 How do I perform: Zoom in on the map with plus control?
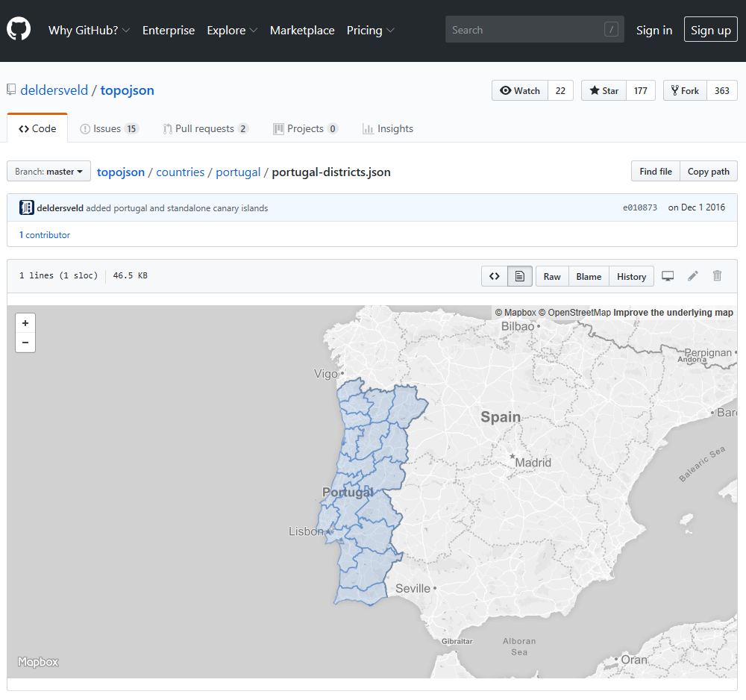[25, 322]
